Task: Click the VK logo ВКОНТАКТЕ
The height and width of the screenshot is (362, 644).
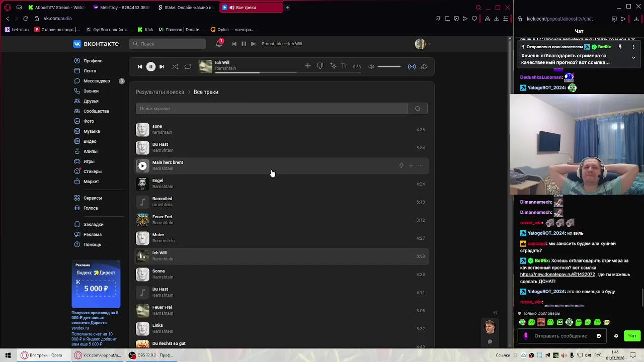Action: coord(96,44)
